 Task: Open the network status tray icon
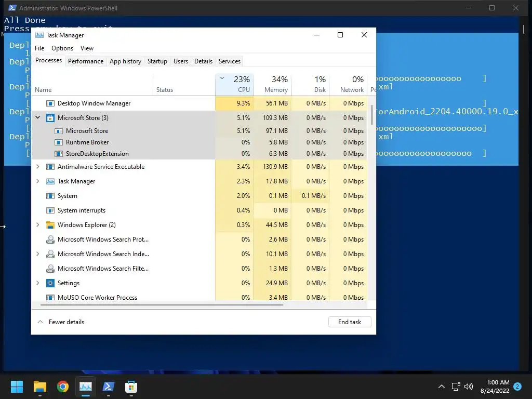(x=456, y=387)
